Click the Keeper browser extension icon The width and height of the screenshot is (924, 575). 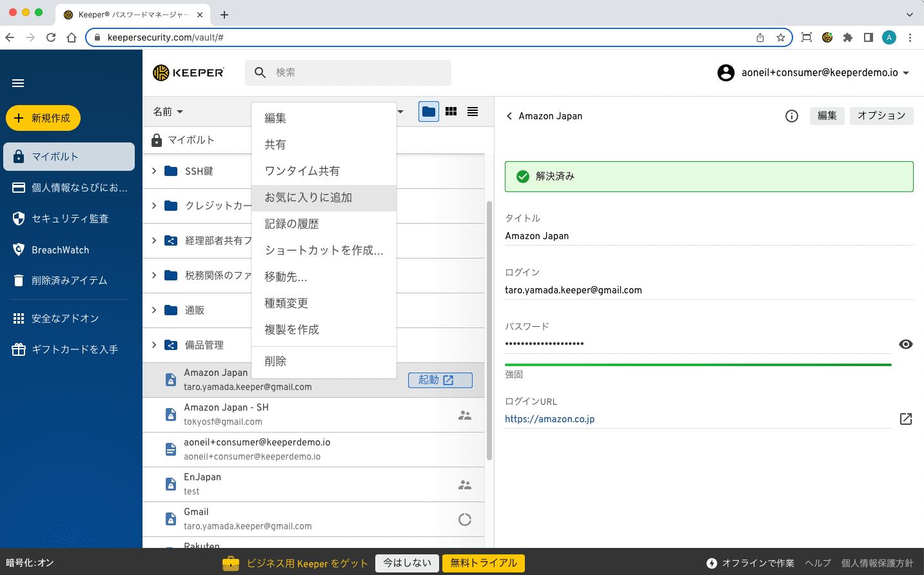(827, 37)
